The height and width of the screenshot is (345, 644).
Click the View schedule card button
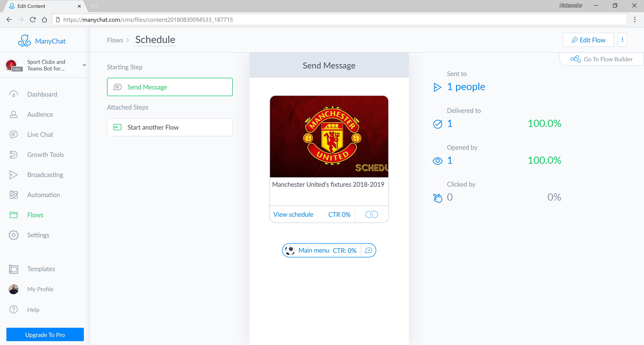pos(312,214)
